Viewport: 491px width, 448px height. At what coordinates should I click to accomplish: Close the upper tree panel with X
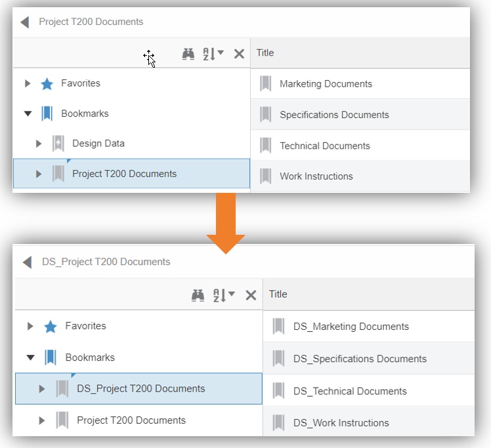(x=239, y=54)
